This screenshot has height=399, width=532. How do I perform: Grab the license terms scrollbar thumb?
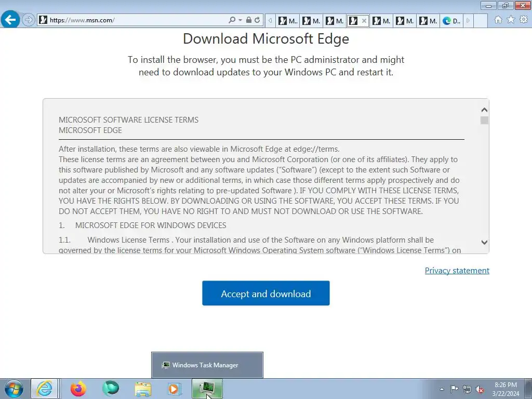tap(485, 120)
